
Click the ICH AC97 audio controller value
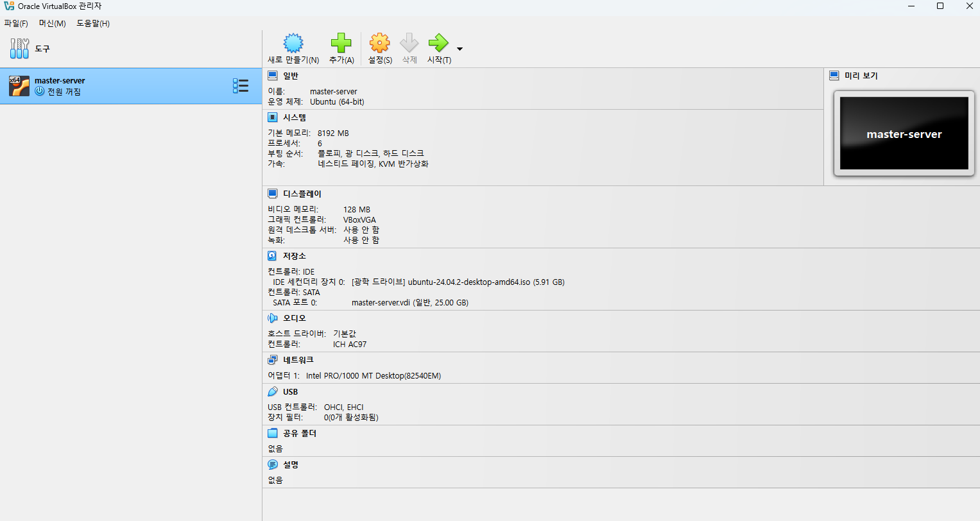[350, 345]
